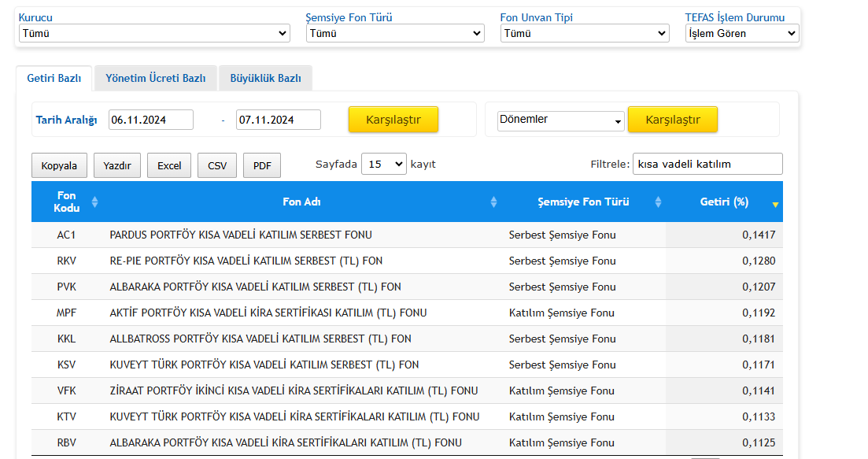This screenshot has width=868, height=459.
Task: Click the Filtrele search field
Action: (x=707, y=164)
